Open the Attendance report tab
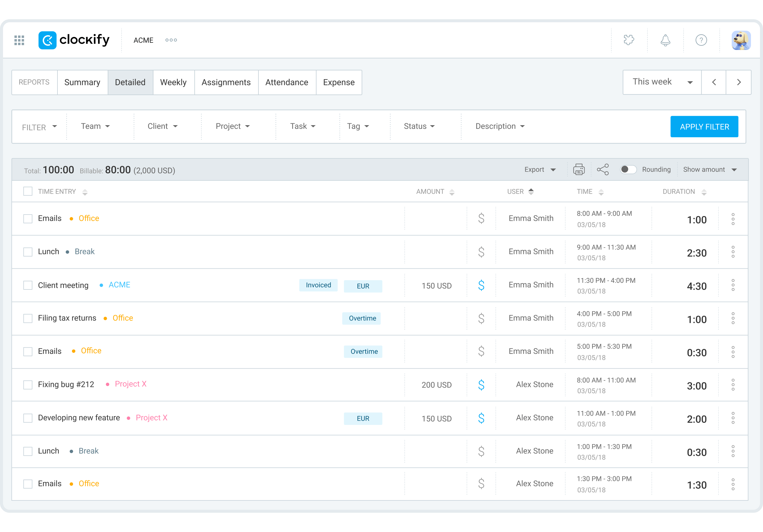Image resolution: width=763 pixels, height=532 pixels. (286, 82)
